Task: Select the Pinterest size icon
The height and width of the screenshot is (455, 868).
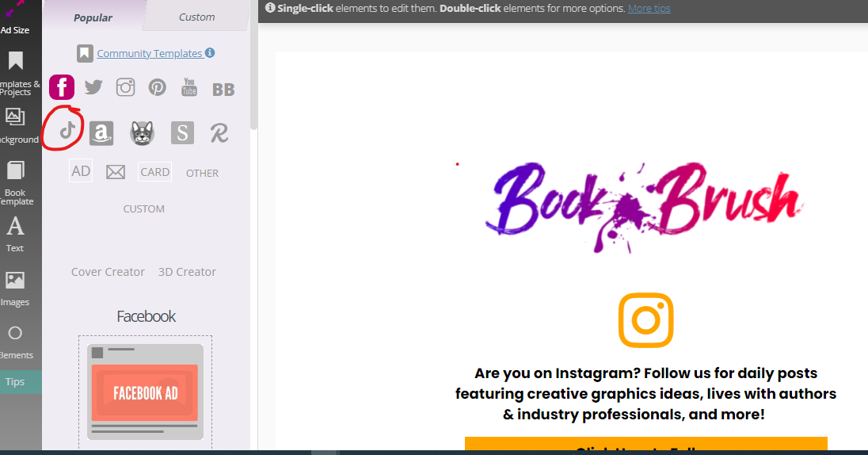Action: pyautogui.click(x=157, y=87)
